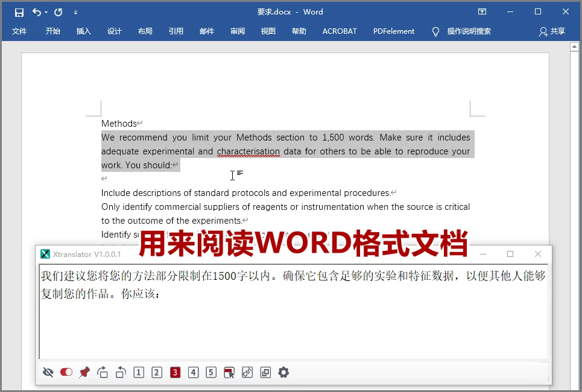Toggle the red on/off switch in Xtranslator

tap(66, 372)
